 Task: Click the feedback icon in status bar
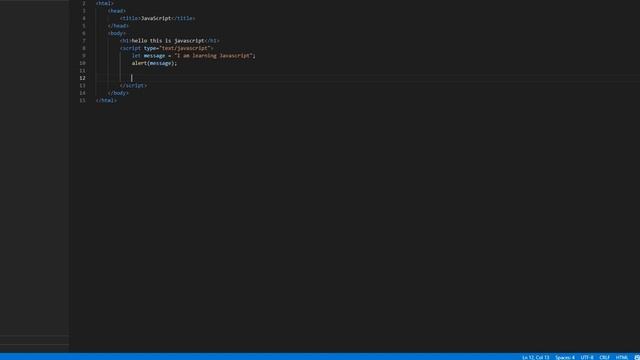pyautogui.click(x=637, y=357)
